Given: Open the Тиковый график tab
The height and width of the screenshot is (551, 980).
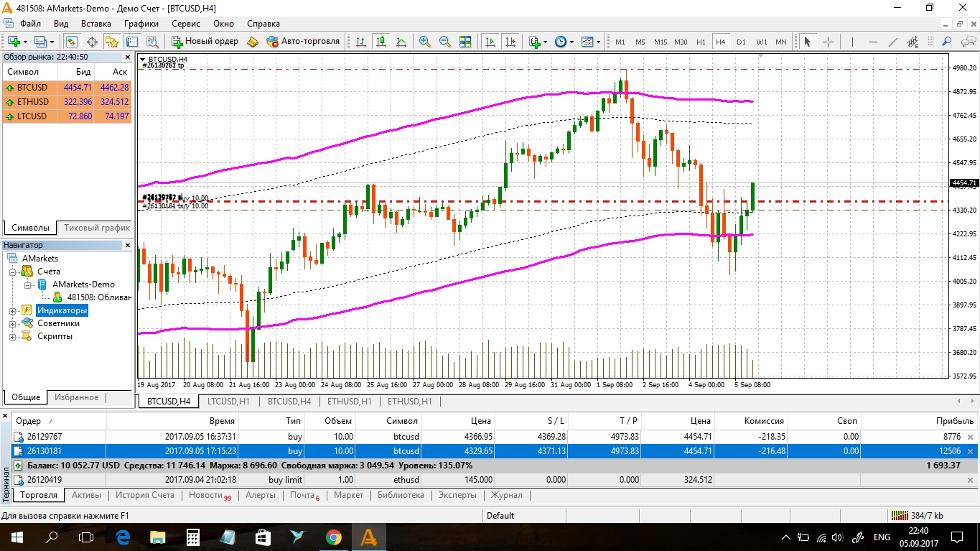Looking at the screenshot, I should point(97,228).
